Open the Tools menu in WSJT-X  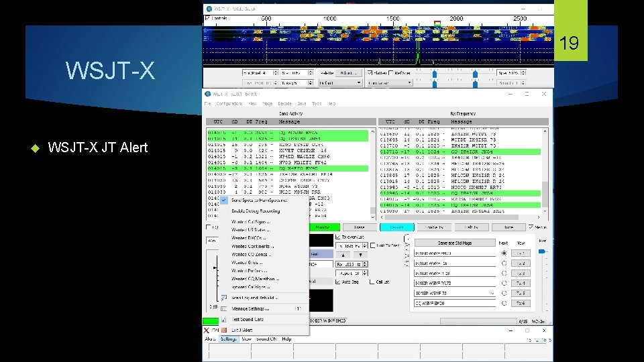317,103
